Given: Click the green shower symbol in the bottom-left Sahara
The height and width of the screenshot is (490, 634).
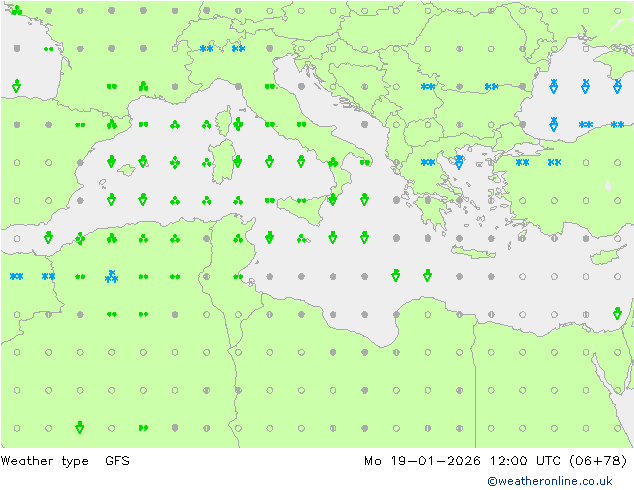Looking at the screenshot, I should click(x=80, y=427).
